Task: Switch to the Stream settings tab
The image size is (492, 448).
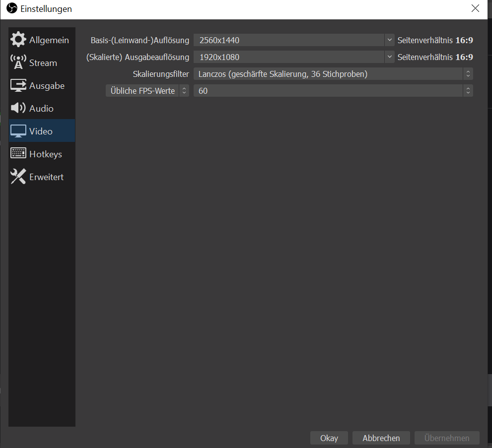Action: click(x=43, y=63)
